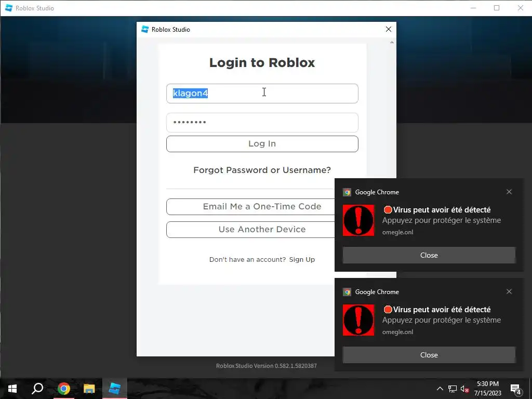This screenshot has height=399, width=532.
Task: Open Google Chrome from the taskbar
Action: point(63,389)
